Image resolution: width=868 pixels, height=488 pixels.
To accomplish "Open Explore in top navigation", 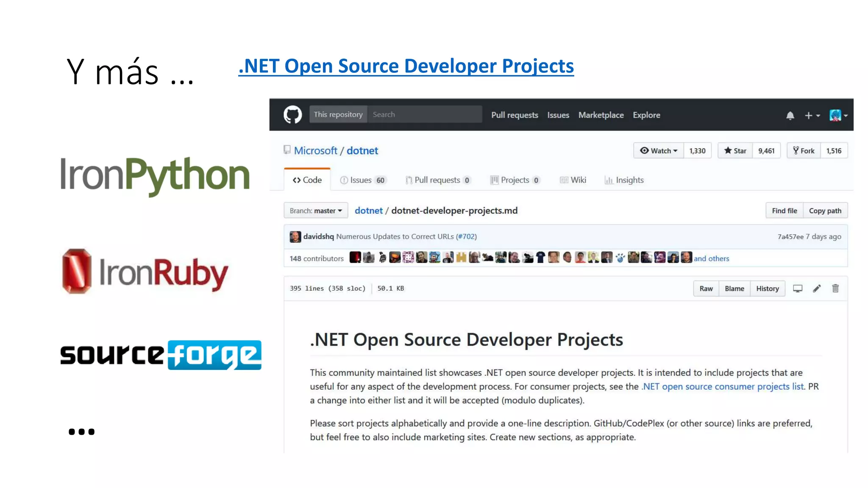I will pyautogui.click(x=646, y=115).
